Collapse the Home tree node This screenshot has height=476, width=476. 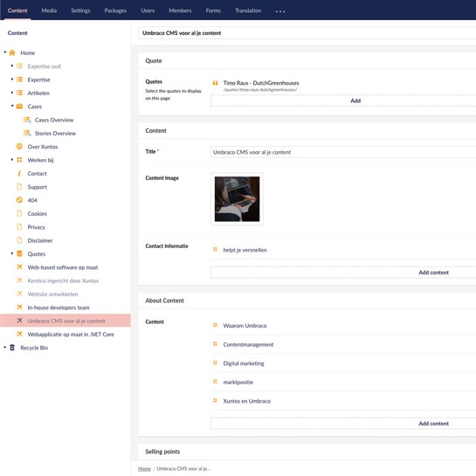click(5, 52)
